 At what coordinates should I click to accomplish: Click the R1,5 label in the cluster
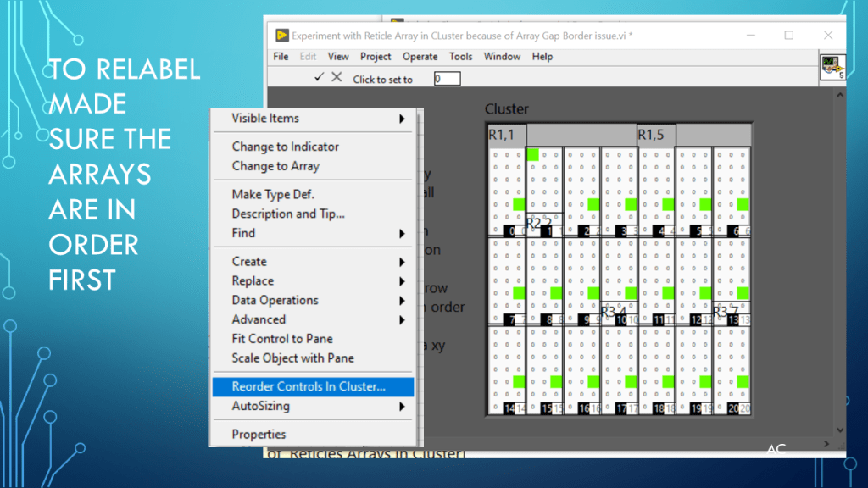651,134
